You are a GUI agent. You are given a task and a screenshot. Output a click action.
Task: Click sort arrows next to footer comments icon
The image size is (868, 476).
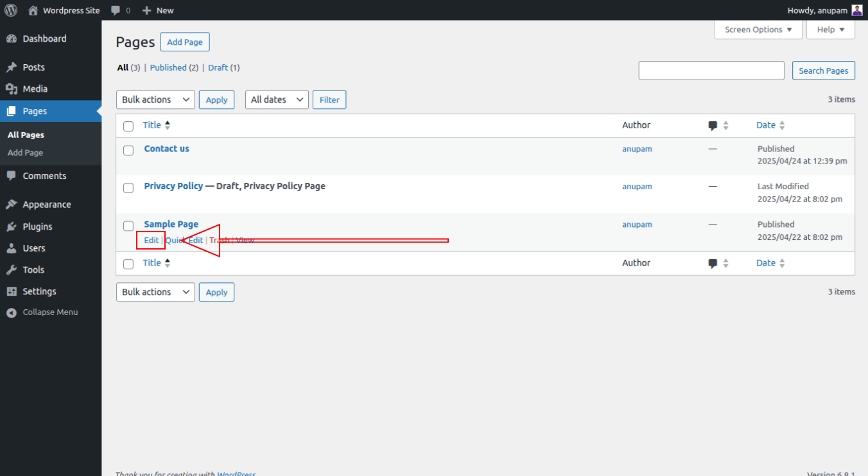pyautogui.click(x=725, y=264)
